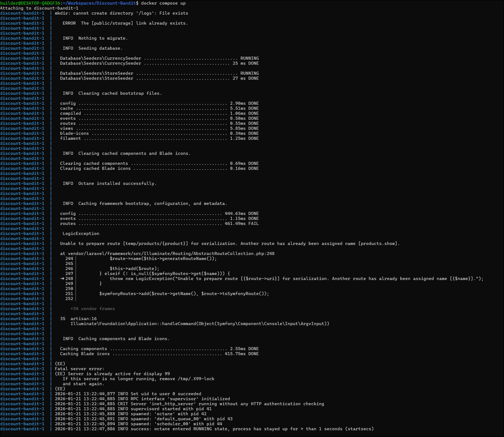Click the '+34 vendor frames' text
Viewport: 504px width, 437px height.
click(93, 309)
